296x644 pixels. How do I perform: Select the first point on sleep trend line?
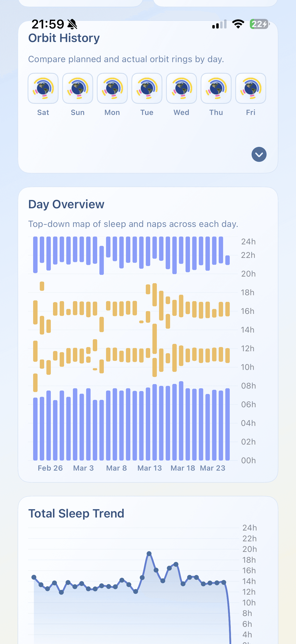34,577
